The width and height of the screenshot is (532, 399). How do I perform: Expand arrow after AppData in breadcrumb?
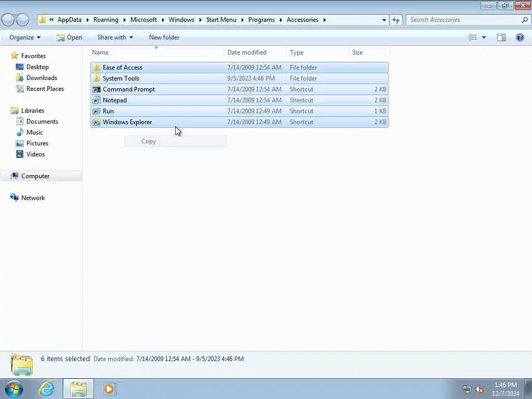click(x=87, y=20)
